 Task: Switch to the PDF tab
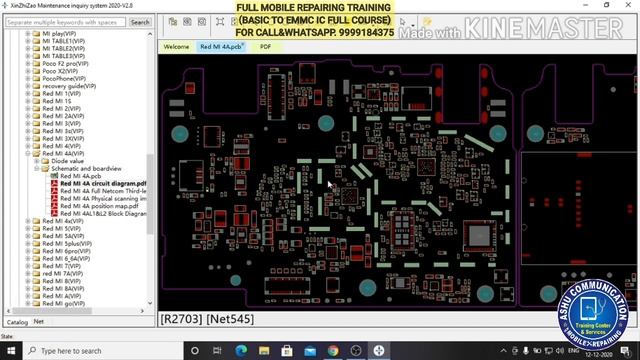pyautogui.click(x=266, y=47)
